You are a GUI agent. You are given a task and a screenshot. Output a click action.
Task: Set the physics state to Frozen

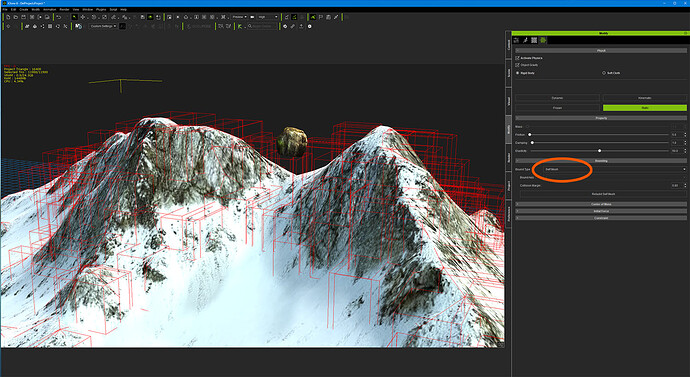click(x=557, y=108)
